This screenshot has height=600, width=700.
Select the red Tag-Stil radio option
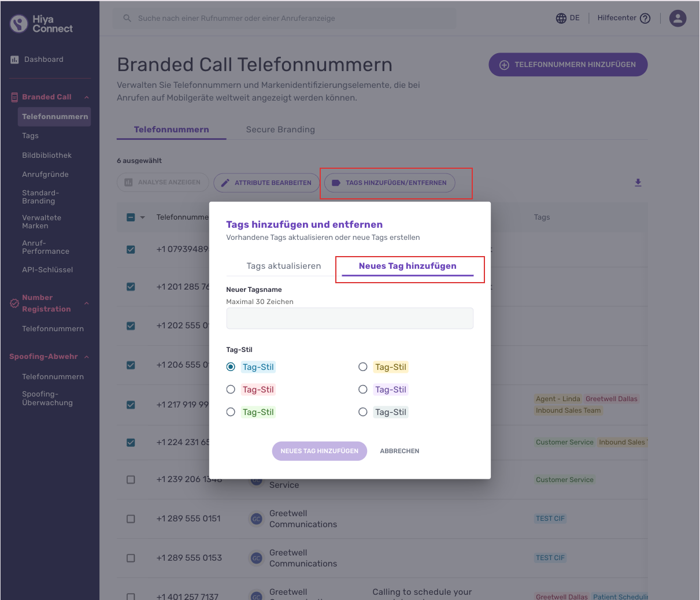pyautogui.click(x=231, y=390)
